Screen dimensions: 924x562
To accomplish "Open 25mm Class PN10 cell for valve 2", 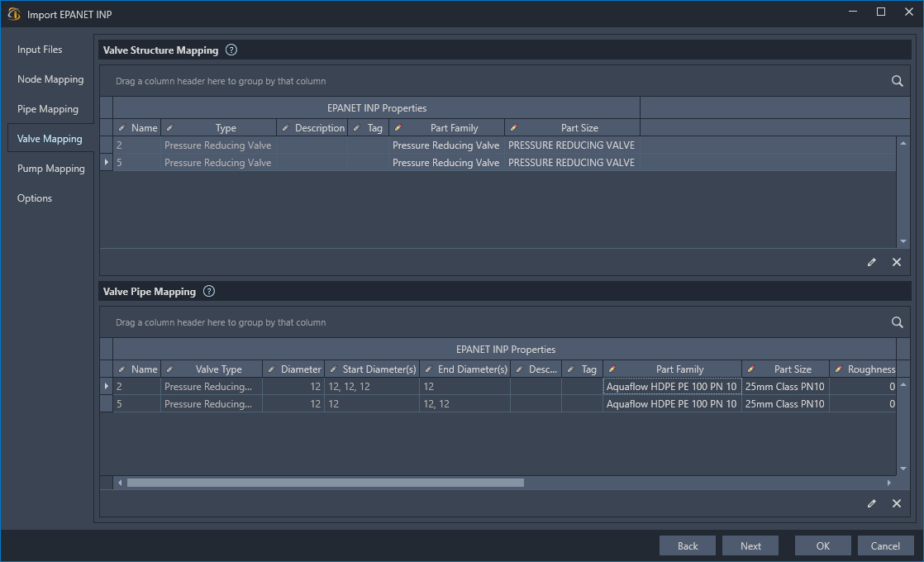I will (785, 387).
